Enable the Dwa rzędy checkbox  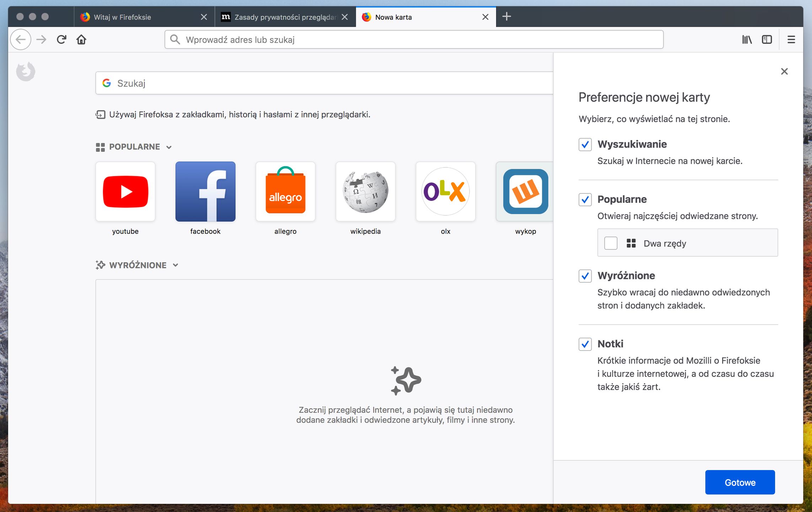(x=611, y=243)
